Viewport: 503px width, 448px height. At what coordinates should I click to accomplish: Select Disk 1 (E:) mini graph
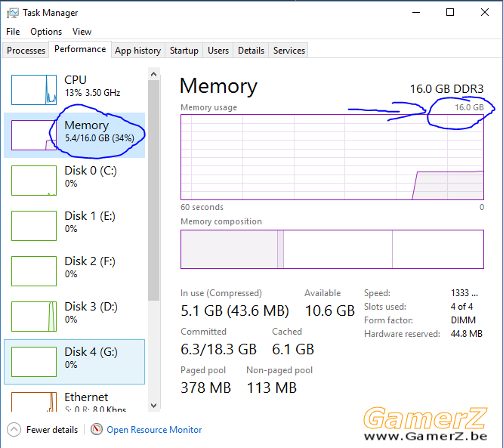click(34, 226)
